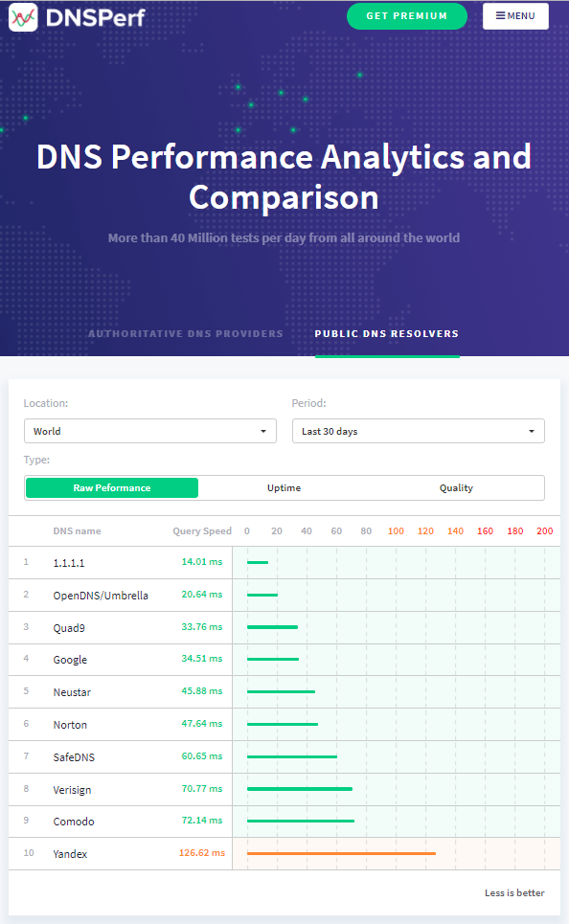Expand the Last 30 days period dropdown
The image size is (569, 924).
click(418, 431)
